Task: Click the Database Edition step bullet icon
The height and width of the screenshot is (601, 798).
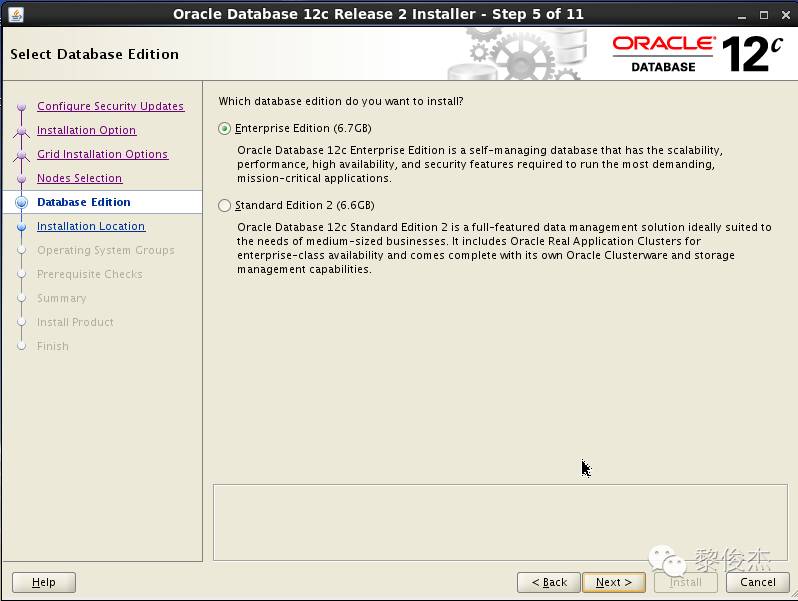Action: click(x=21, y=203)
